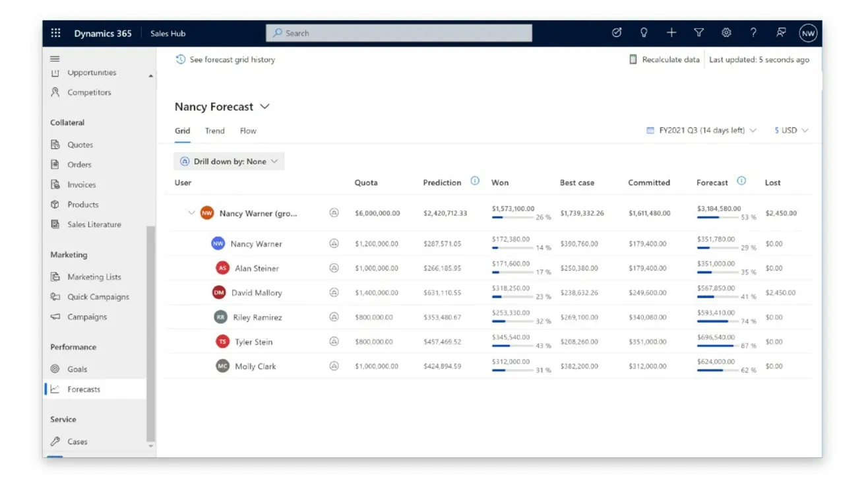Open the Drill down by: None dropdown
Viewport: 868px width, 487px height.
(229, 161)
